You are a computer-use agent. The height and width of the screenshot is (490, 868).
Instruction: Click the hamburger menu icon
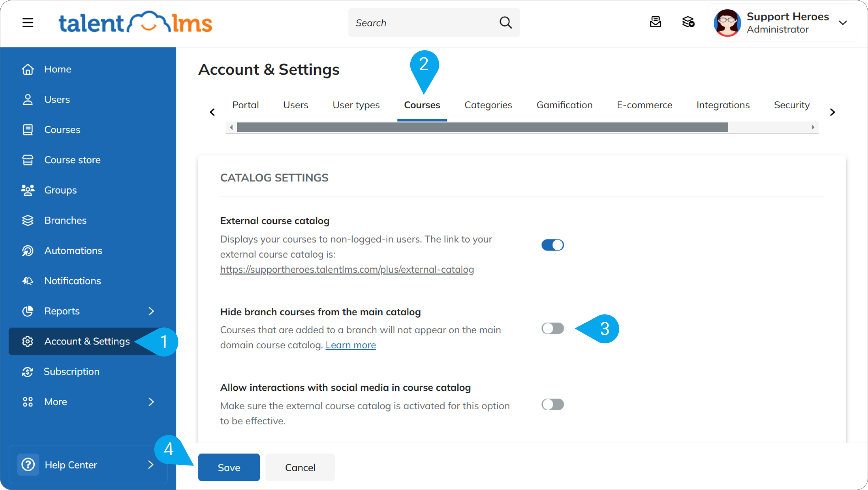28,23
